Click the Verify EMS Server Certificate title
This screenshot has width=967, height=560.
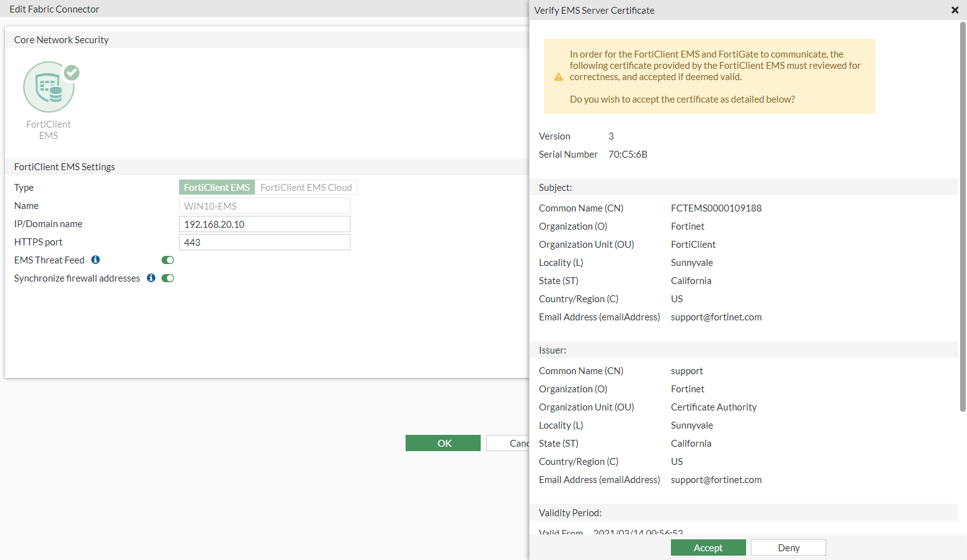[x=594, y=11]
